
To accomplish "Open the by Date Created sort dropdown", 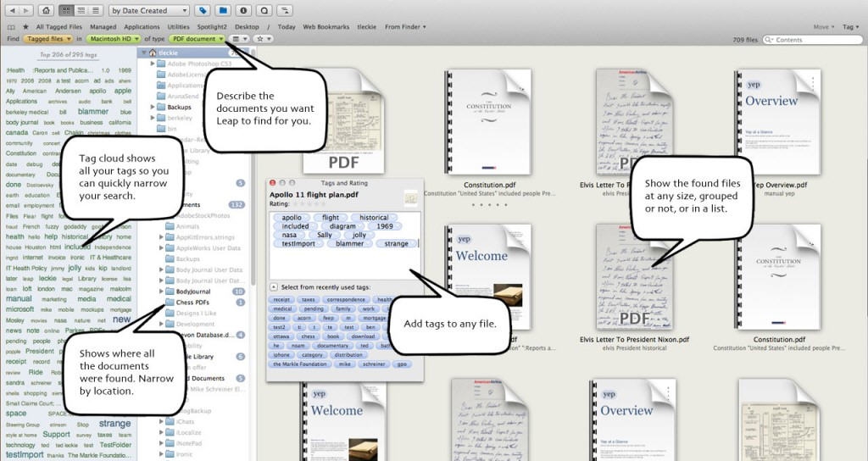I will [x=149, y=10].
